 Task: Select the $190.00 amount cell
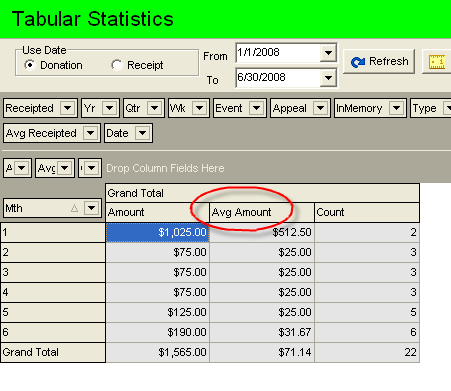tap(157, 332)
